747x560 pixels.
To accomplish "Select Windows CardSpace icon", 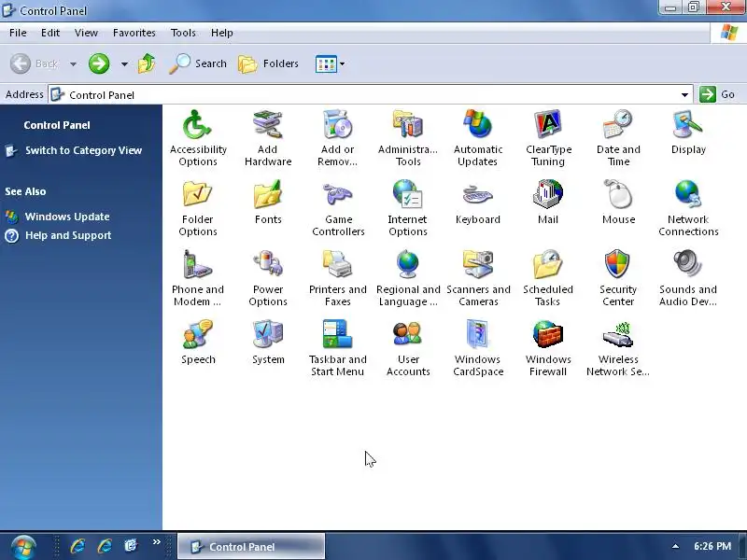I will [x=478, y=334].
